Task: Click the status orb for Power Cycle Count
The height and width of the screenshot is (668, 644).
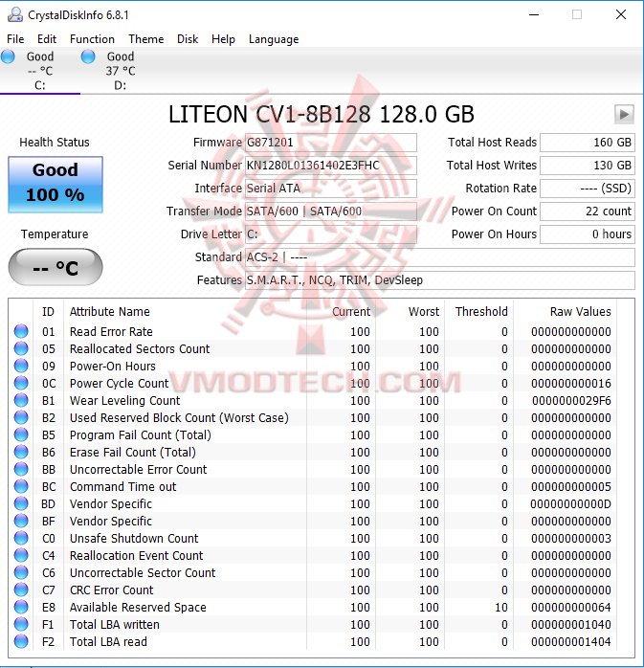Action: pos(21,383)
